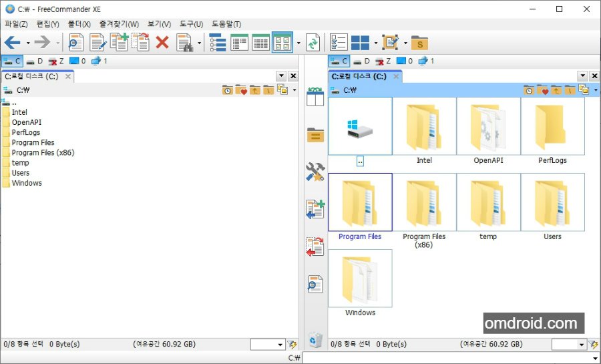
Task: Open the command line dropdown arrow
Action: pyautogui.click(x=595, y=358)
